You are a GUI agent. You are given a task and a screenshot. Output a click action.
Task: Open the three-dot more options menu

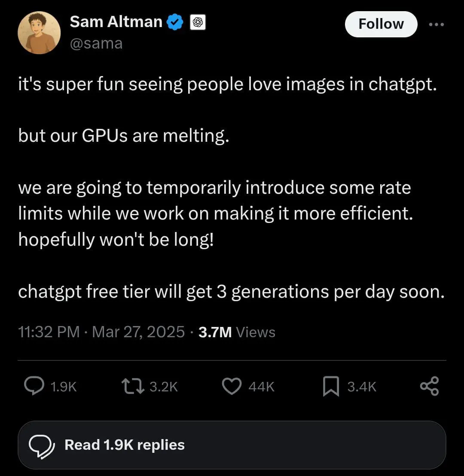[x=437, y=24]
